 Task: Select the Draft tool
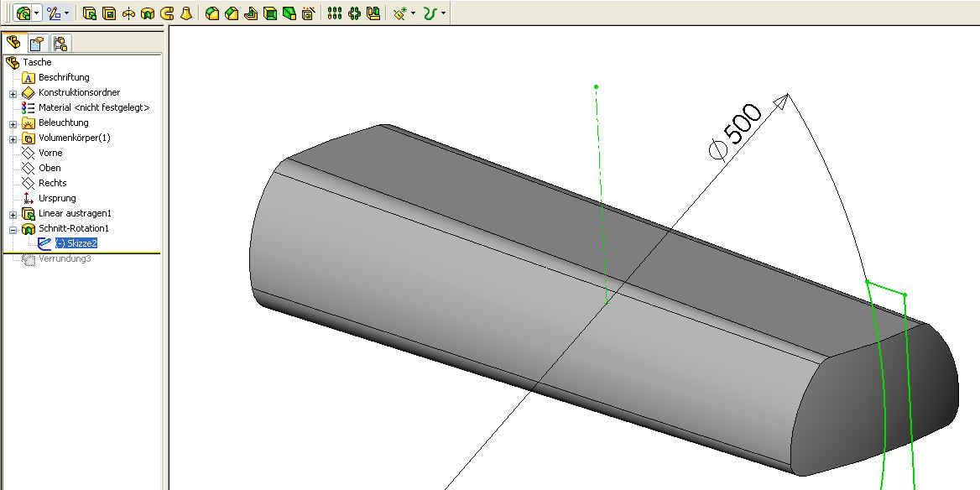coord(289,13)
